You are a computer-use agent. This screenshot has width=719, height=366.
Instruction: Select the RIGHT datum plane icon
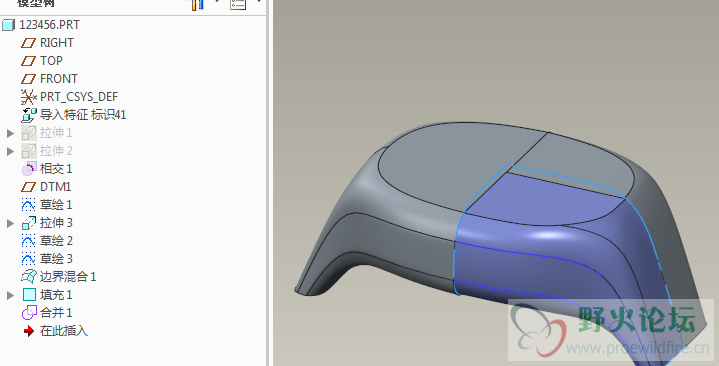pos(28,43)
